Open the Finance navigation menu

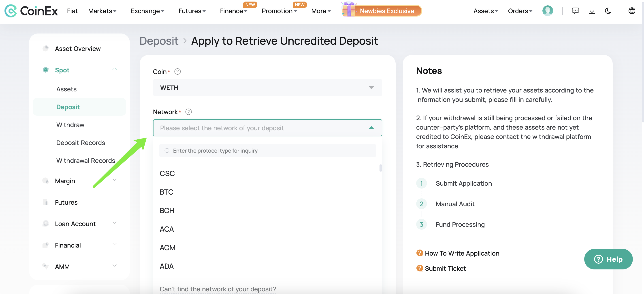pyautogui.click(x=233, y=11)
